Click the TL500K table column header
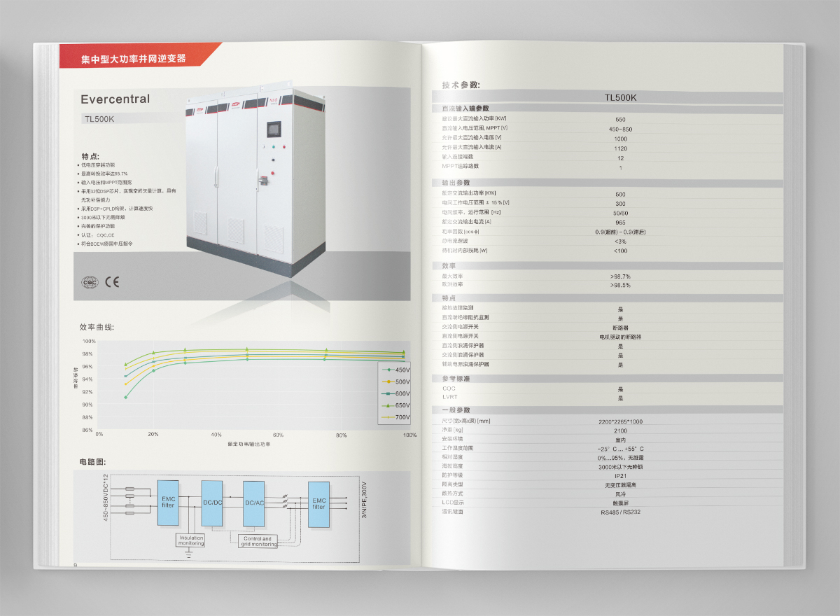Image resolution: width=840 pixels, height=616 pixels. (620, 97)
